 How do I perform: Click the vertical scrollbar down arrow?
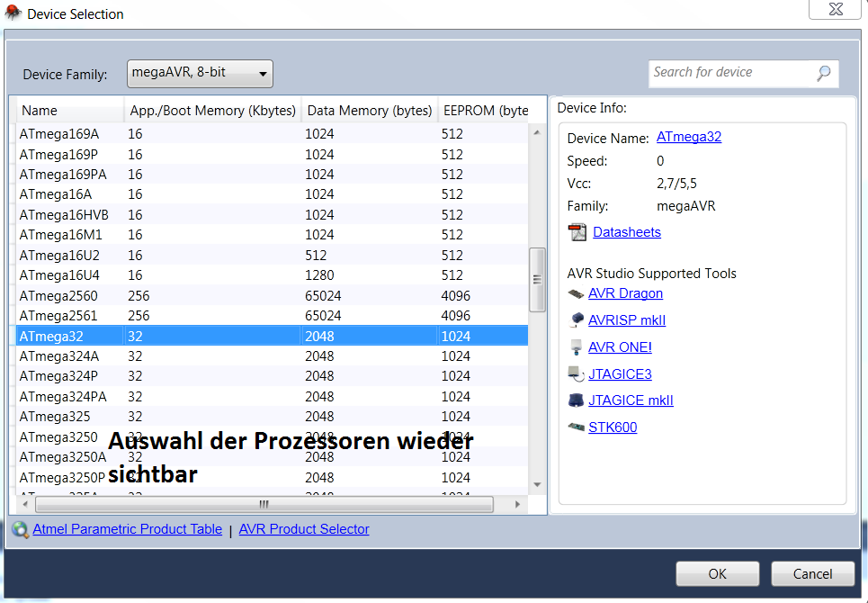click(536, 484)
